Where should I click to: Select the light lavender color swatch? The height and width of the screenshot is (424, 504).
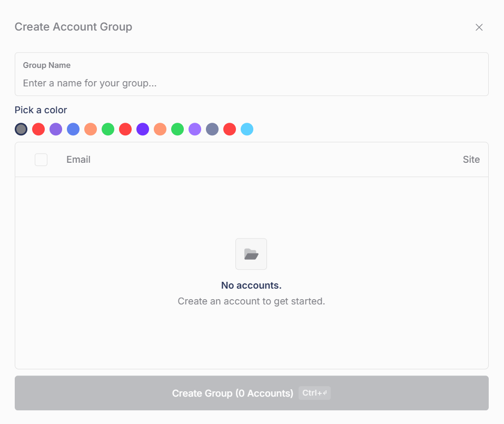click(195, 129)
